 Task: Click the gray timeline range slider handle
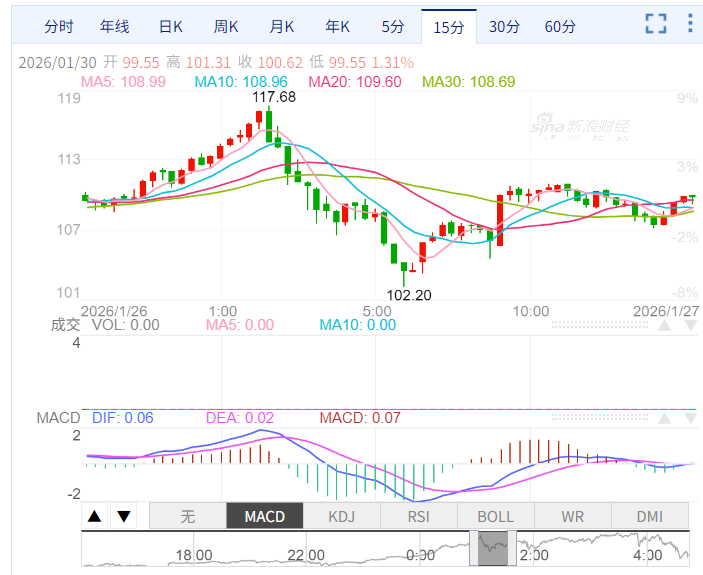coord(498,548)
